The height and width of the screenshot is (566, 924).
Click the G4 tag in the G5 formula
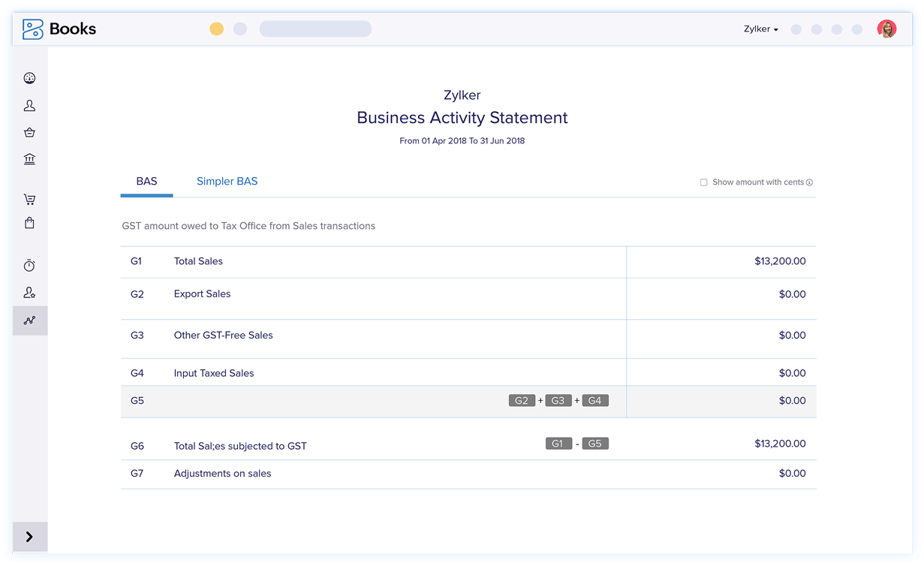click(x=595, y=401)
